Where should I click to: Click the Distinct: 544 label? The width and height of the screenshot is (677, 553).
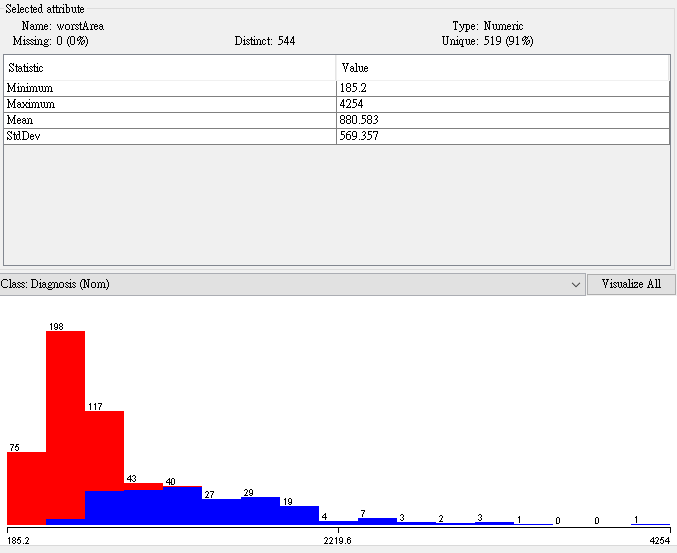(265, 41)
